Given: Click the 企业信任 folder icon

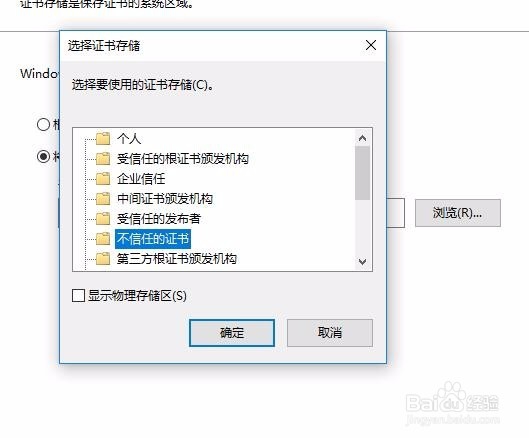Looking at the screenshot, I should tap(103, 179).
